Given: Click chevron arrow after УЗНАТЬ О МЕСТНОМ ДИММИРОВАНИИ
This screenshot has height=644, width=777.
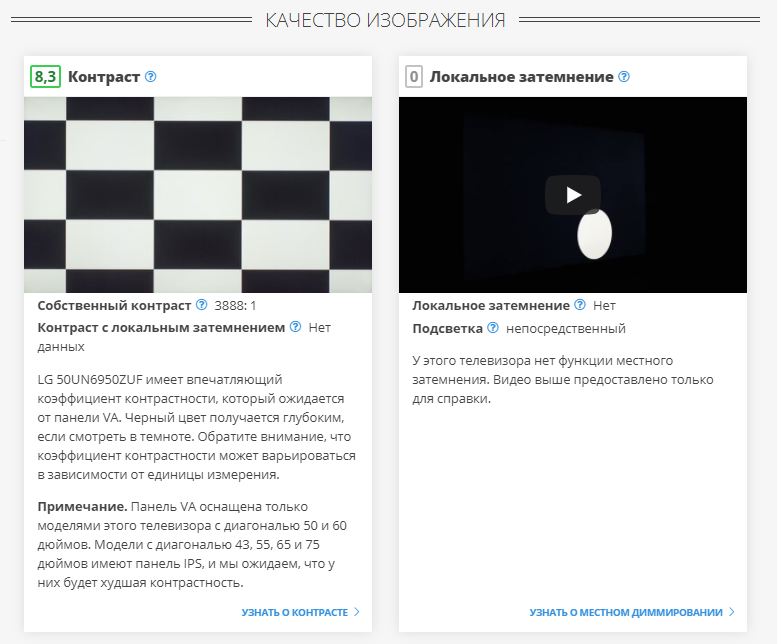Looking at the screenshot, I should [x=732, y=612].
